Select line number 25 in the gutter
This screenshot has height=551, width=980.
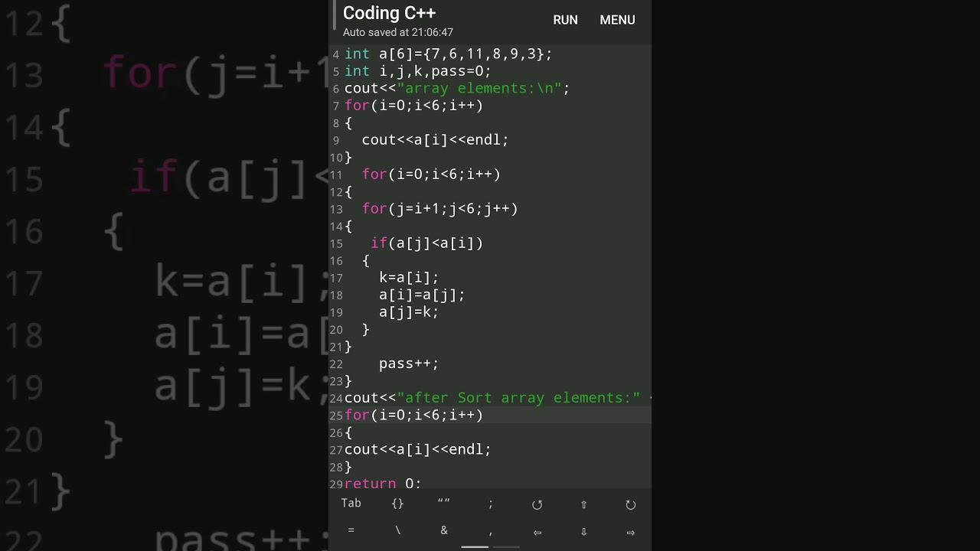pos(336,416)
